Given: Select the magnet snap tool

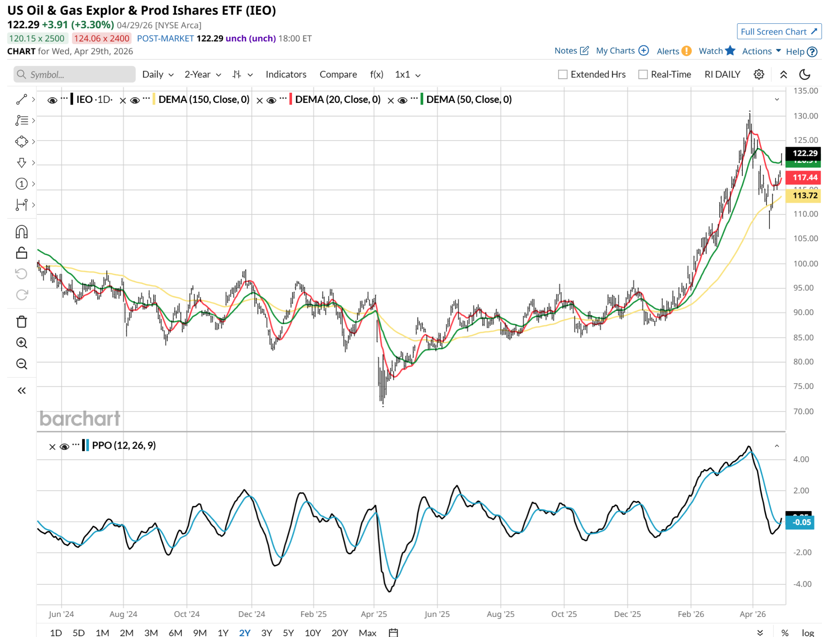Looking at the screenshot, I should (x=21, y=232).
